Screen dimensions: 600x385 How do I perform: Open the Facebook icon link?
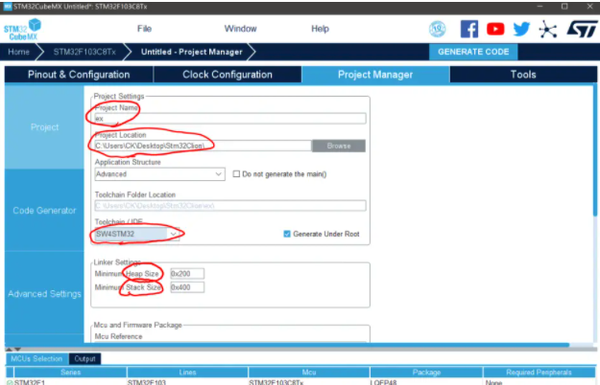[469, 29]
